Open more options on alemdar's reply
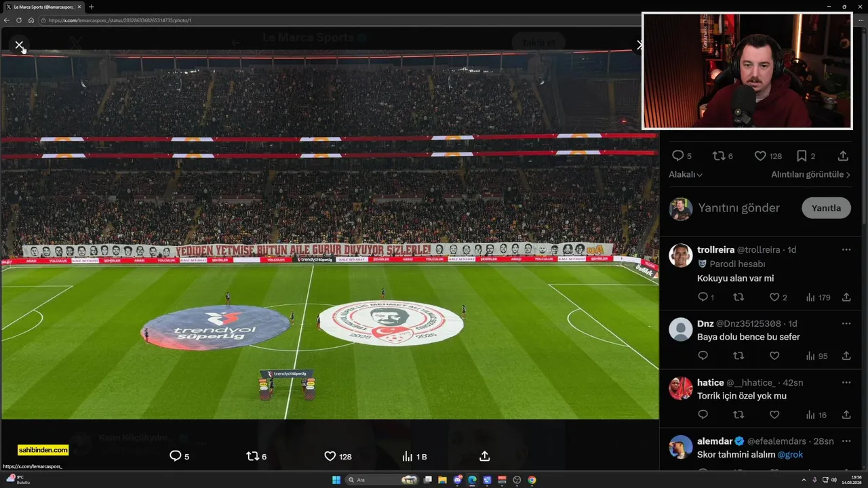 (x=846, y=441)
